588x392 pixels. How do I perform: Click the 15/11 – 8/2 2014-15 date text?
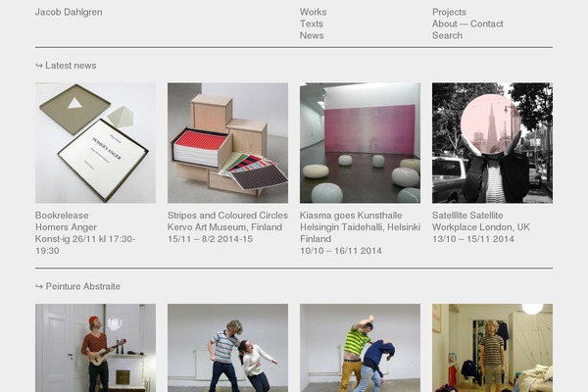pos(210,239)
